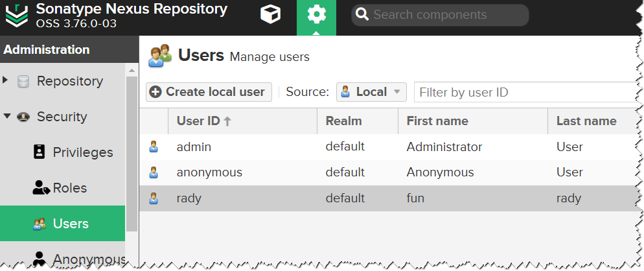644x271 pixels.
Task: Click the Sonatype Nexus logo icon
Action: pyautogui.click(x=17, y=15)
